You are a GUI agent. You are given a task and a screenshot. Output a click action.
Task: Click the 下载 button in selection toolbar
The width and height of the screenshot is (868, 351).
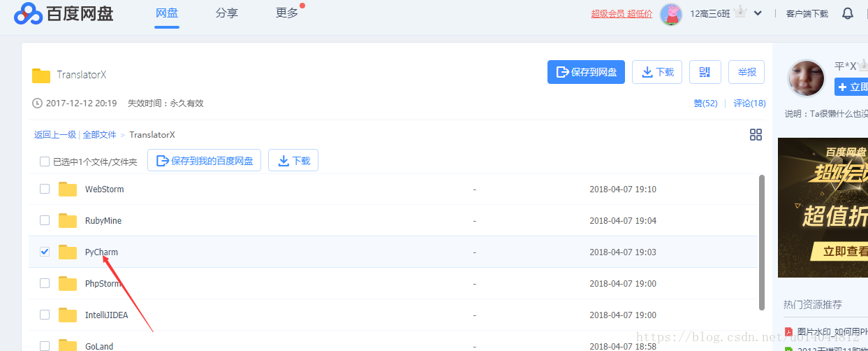(293, 160)
